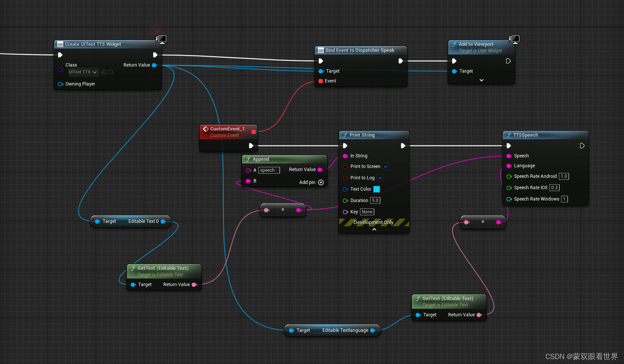Click the Create UITest TTS Widget input exec pin
Screen dimensions: 624x364
pyautogui.click(x=60, y=55)
